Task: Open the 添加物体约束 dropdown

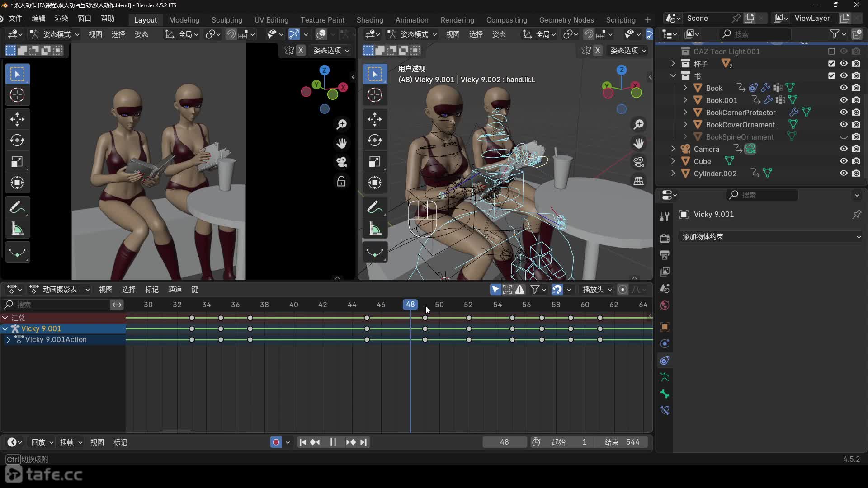Action: pos(770,237)
